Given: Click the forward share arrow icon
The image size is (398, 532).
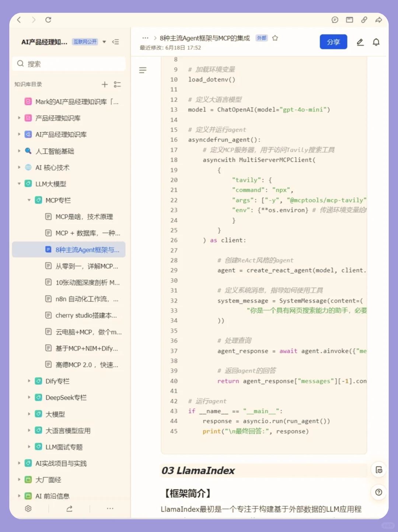Looking at the screenshot, I should tap(378, 20).
